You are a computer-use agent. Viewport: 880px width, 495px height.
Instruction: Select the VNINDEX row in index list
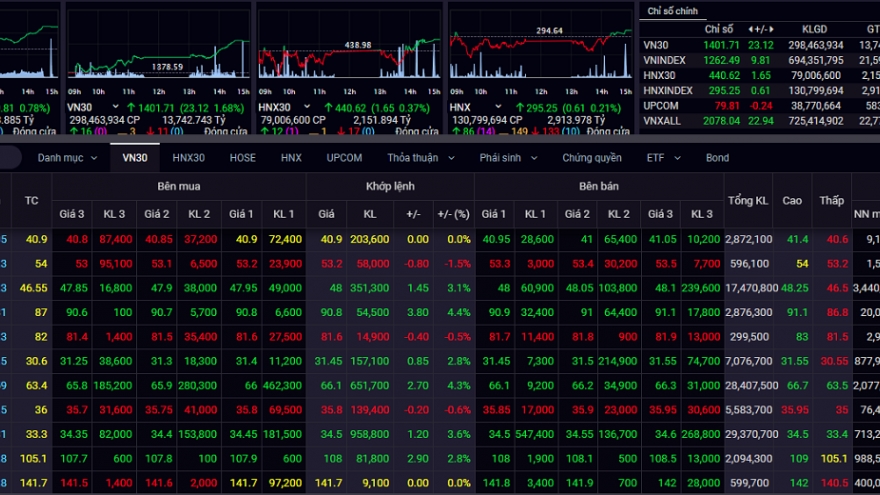760,60
